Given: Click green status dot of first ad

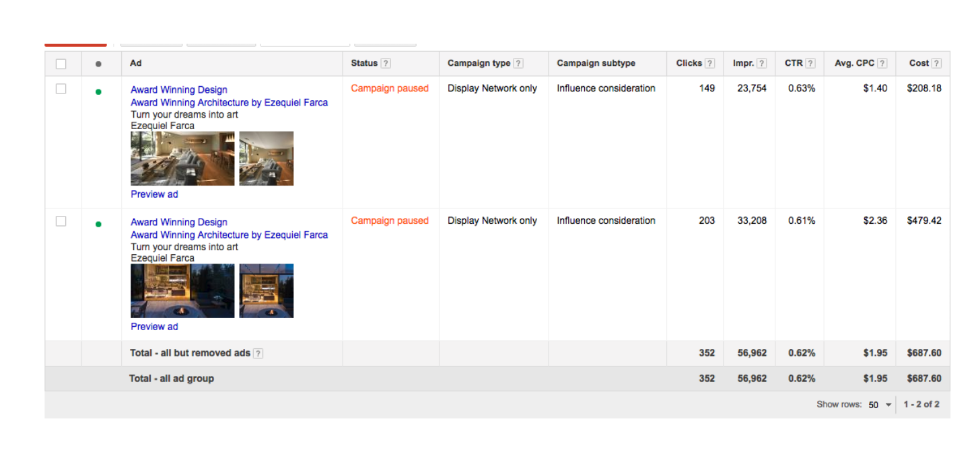Looking at the screenshot, I should pos(99,91).
